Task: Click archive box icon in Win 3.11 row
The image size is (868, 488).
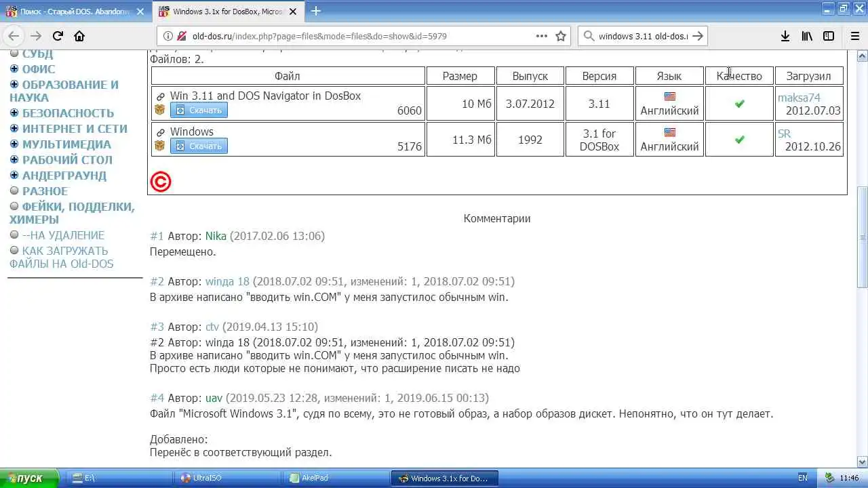Action: tap(160, 110)
